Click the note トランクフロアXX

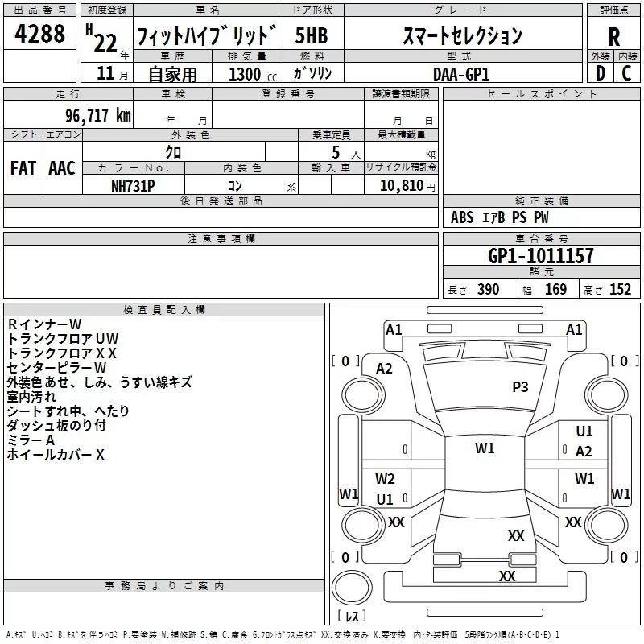tap(62, 353)
